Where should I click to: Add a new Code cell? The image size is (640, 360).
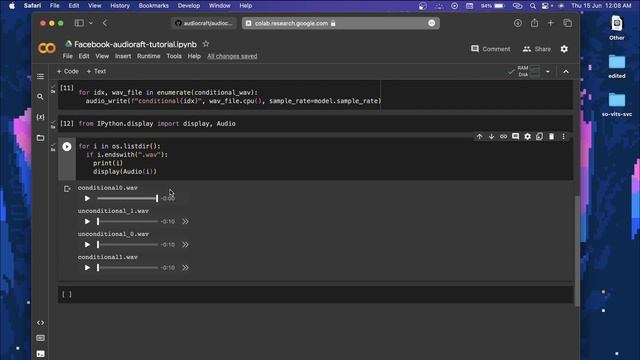coord(68,71)
